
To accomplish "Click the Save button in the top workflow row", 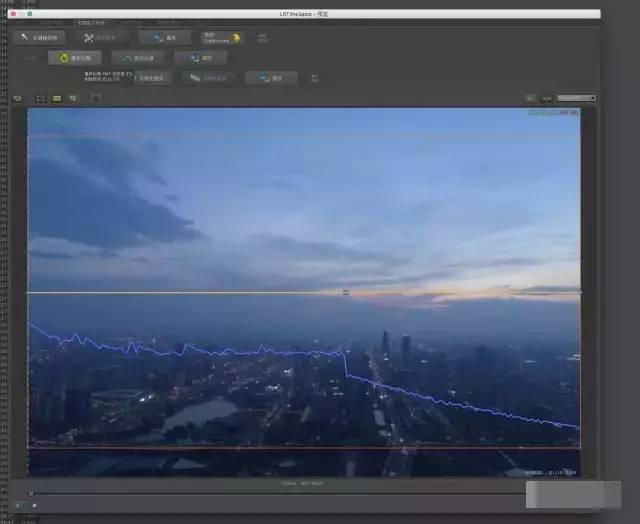I will (x=165, y=37).
